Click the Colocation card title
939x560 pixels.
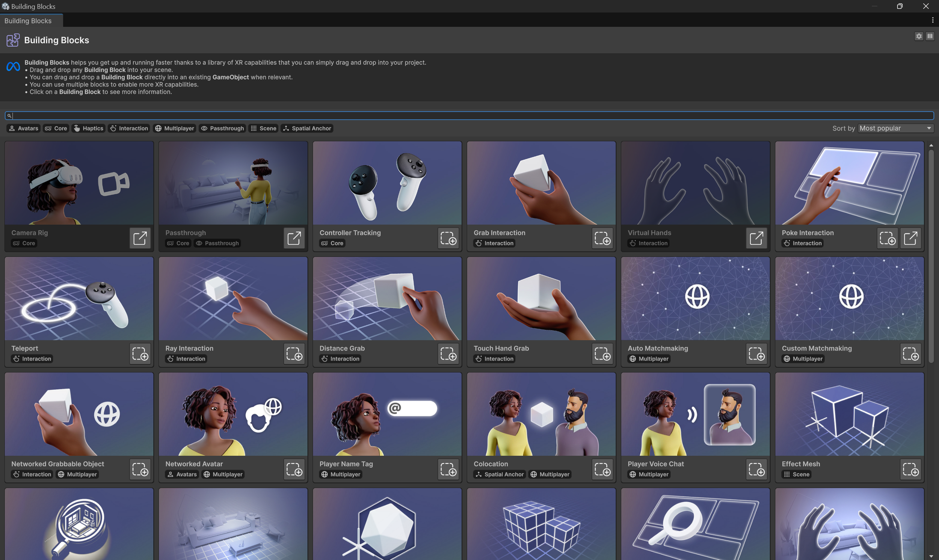(x=491, y=464)
